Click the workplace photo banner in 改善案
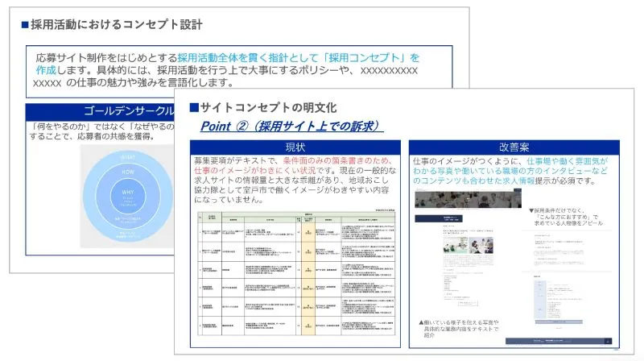This screenshot has width=644, height=361. coord(469,199)
